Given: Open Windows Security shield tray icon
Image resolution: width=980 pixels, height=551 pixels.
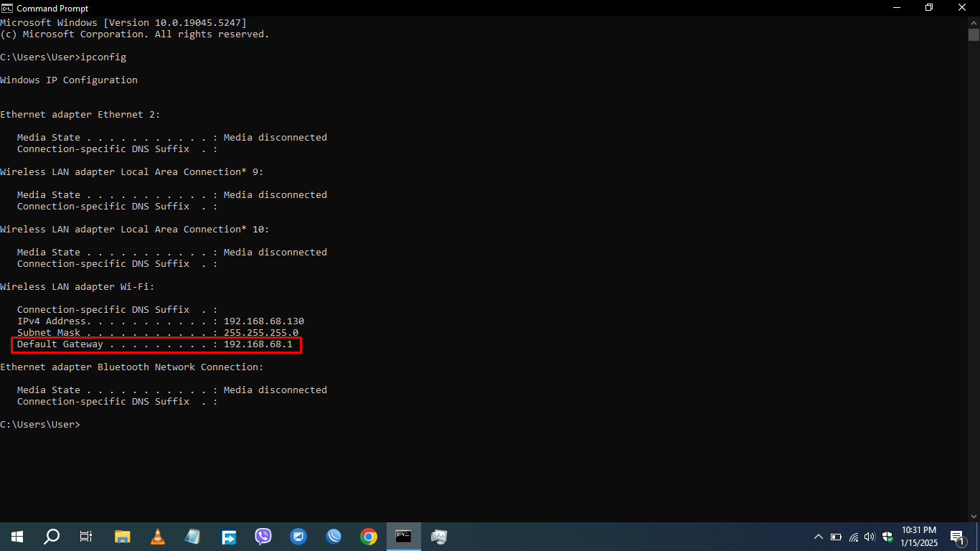Looking at the screenshot, I should coord(887,537).
